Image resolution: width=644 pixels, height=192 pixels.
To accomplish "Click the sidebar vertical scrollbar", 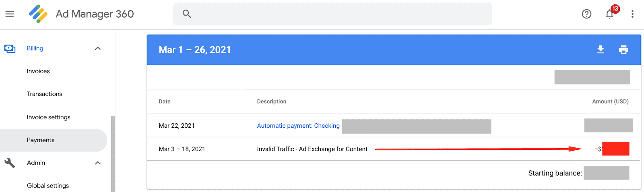I will point(113,153).
